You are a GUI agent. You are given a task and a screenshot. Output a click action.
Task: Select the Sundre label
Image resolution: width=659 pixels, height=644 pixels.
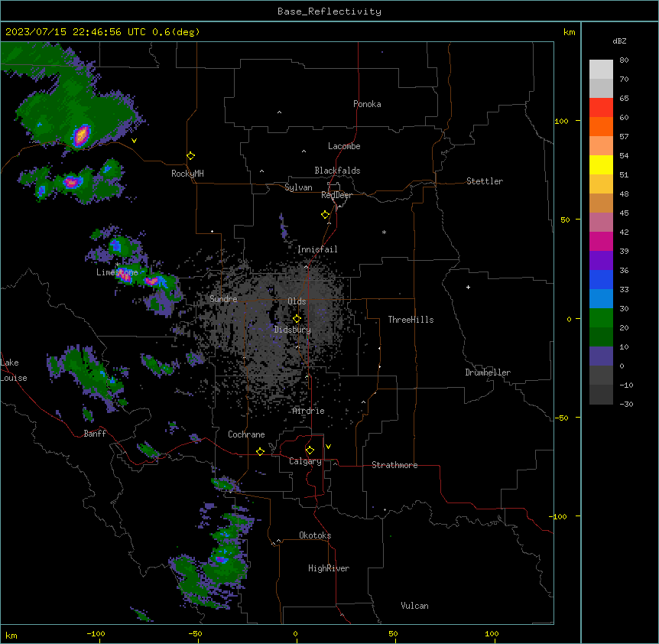pos(223,299)
